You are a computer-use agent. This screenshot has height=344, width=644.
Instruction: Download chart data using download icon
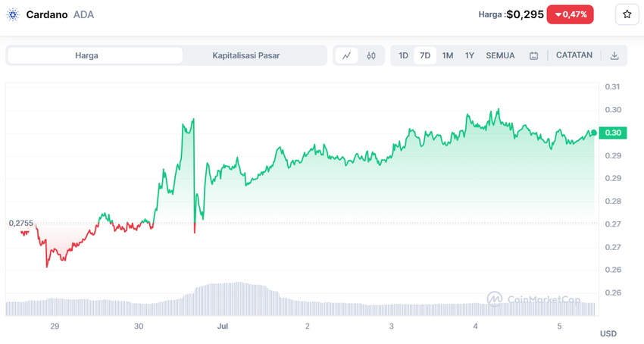coord(614,55)
